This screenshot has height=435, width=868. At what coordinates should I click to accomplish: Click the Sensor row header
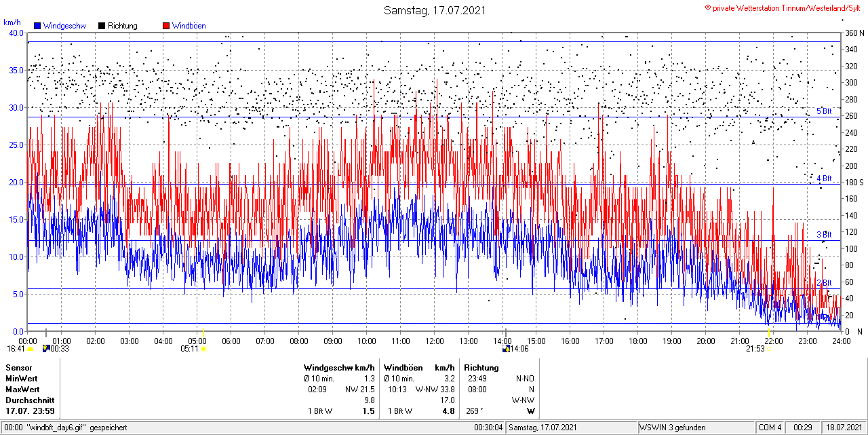point(19,368)
